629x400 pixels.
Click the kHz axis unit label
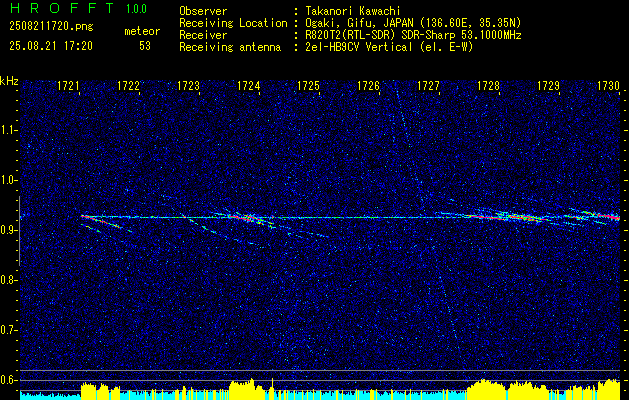(9, 81)
